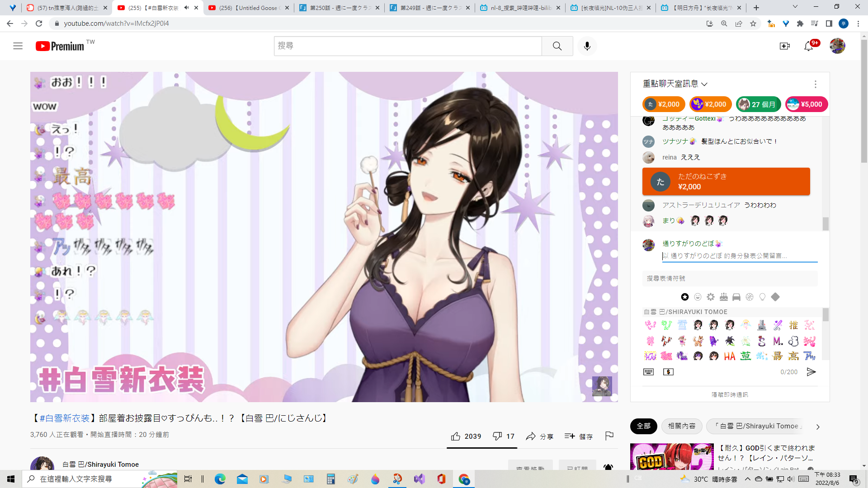The width and height of the screenshot is (868, 488).
Task: Open the create video camera icon
Action: (785, 46)
